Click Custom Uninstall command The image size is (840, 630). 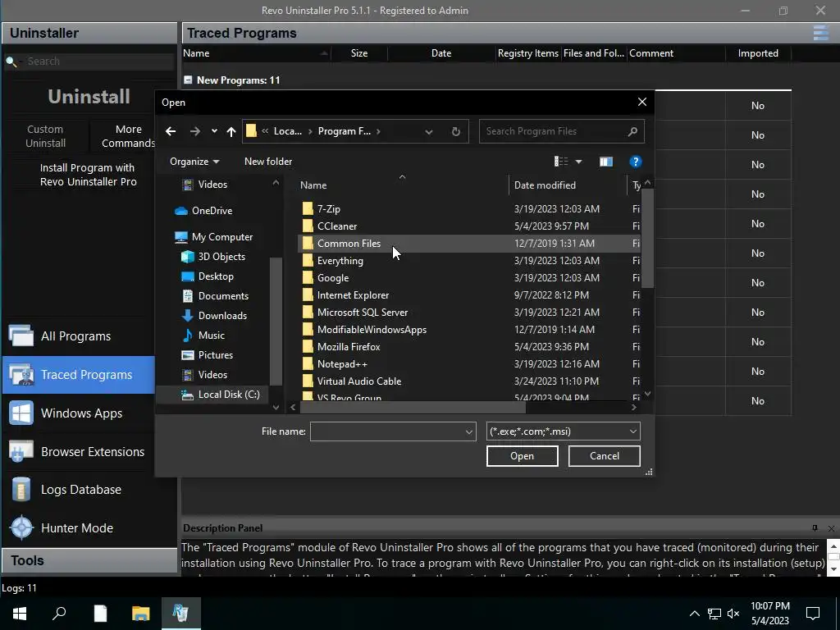pos(46,136)
